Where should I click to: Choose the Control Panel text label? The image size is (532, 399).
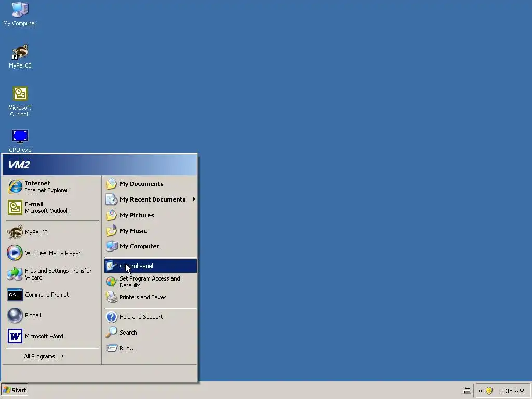[136, 266]
